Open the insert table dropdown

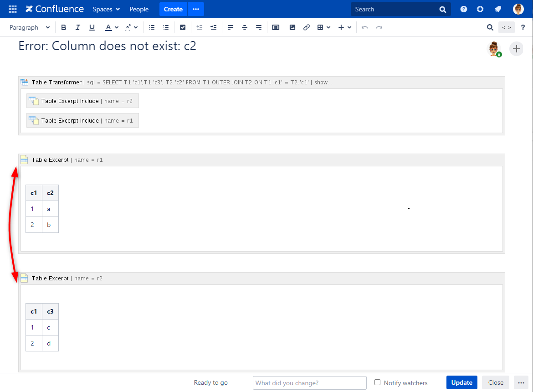tap(323, 27)
